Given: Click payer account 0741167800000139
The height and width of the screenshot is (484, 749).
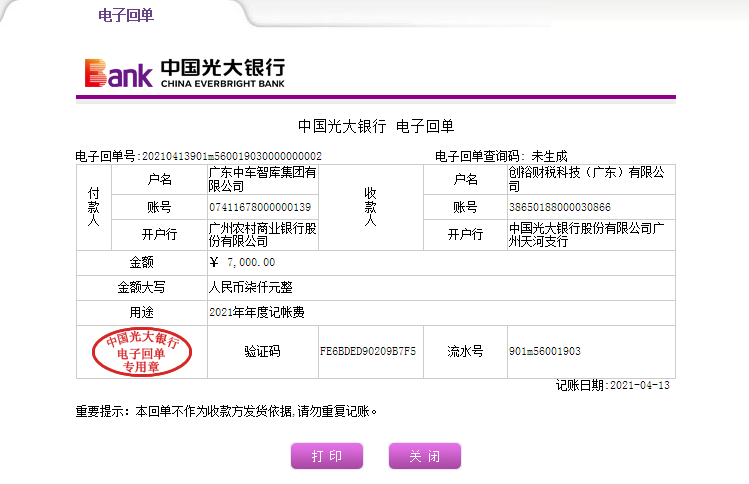Looking at the screenshot, I should coord(260,207).
